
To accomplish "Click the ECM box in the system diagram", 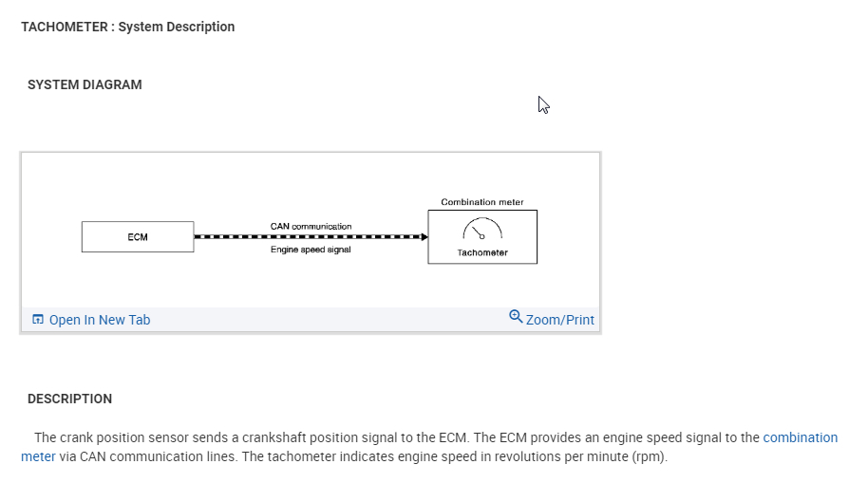I will (138, 237).
